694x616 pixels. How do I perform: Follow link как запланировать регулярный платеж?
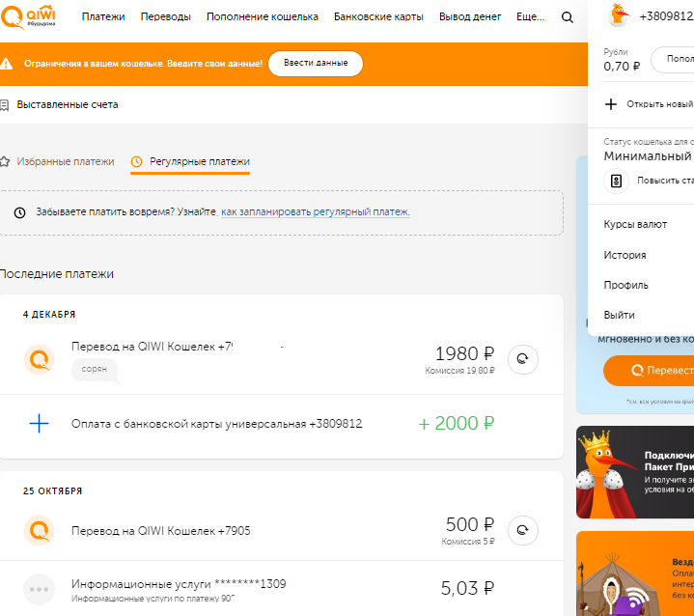(x=316, y=212)
